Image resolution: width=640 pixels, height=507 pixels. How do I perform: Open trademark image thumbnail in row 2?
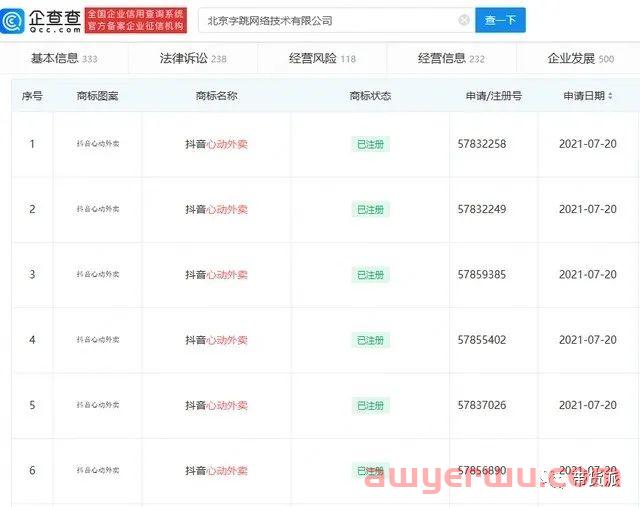(98, 209)
